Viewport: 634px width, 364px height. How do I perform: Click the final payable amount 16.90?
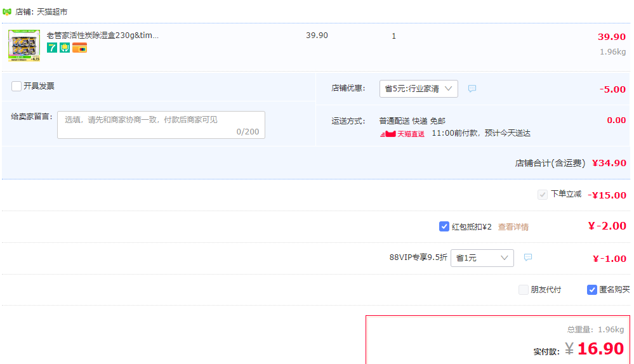pos(600,349)
